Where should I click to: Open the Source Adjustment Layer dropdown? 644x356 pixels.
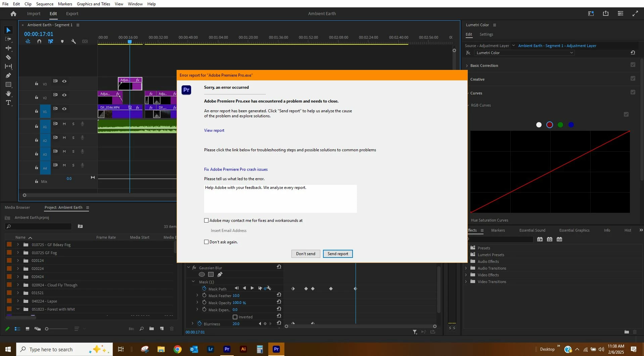point(513,45)
